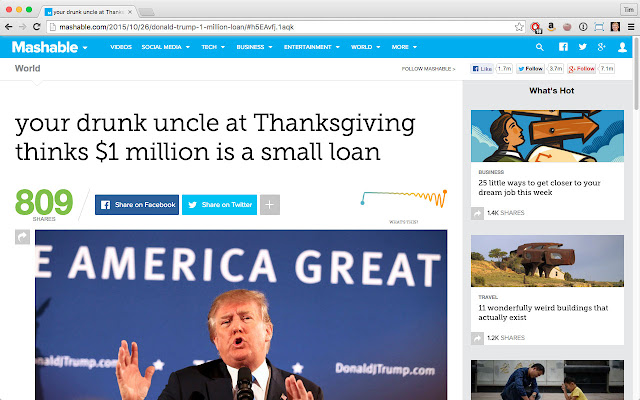Click the 1.2K SHARES text
640x400 pixels.
pyautogui.click(x=506, y=338)
